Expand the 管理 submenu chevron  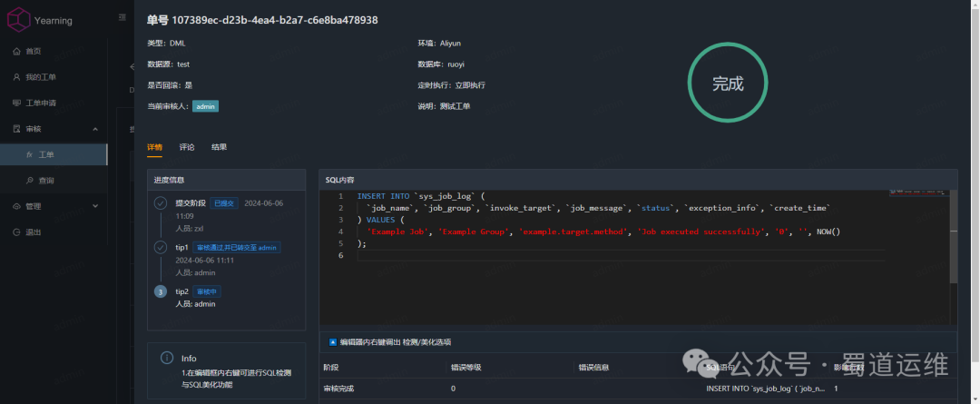pos(95,206)
